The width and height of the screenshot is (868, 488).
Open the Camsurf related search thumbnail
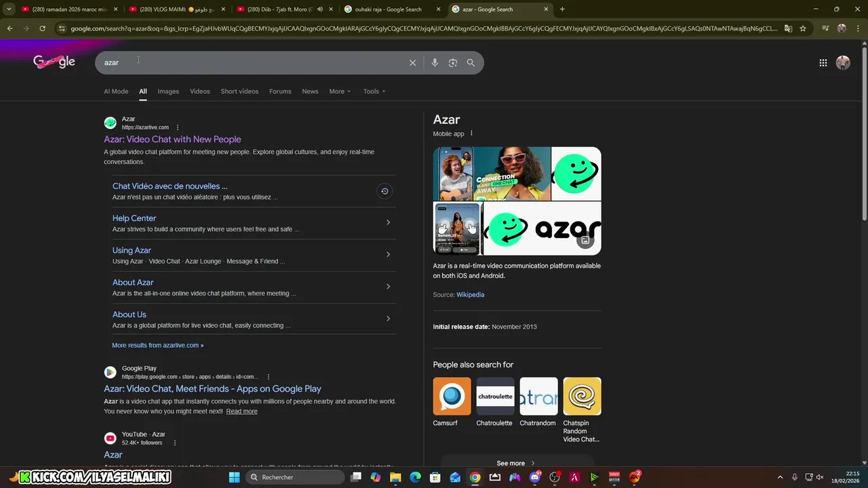(x=452, y=396)
